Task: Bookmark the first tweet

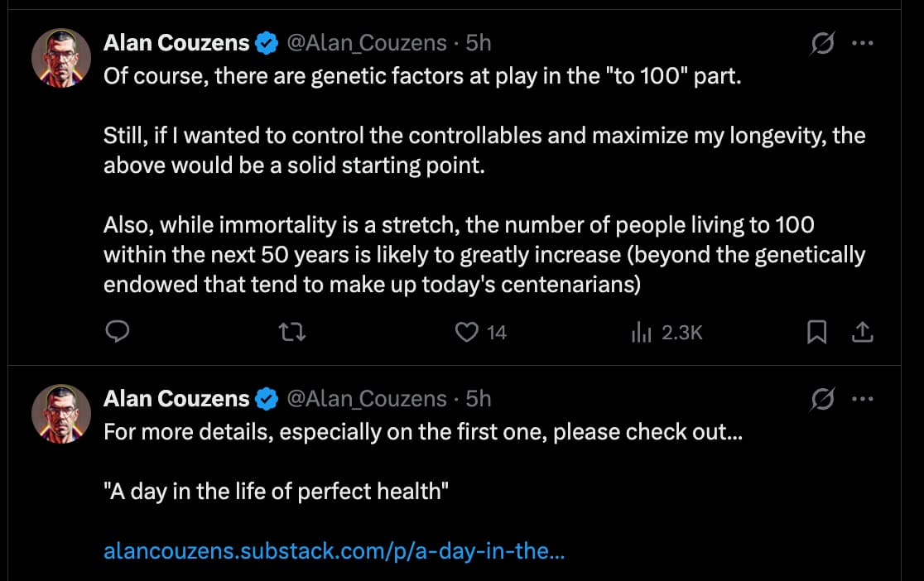Action: (x=817, y=331)
